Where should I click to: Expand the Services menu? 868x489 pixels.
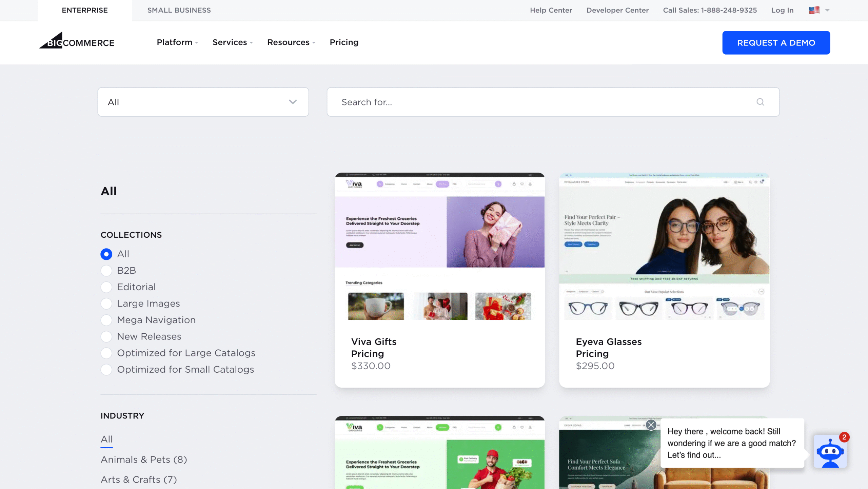pyautogui.click(x=232, y=42)
